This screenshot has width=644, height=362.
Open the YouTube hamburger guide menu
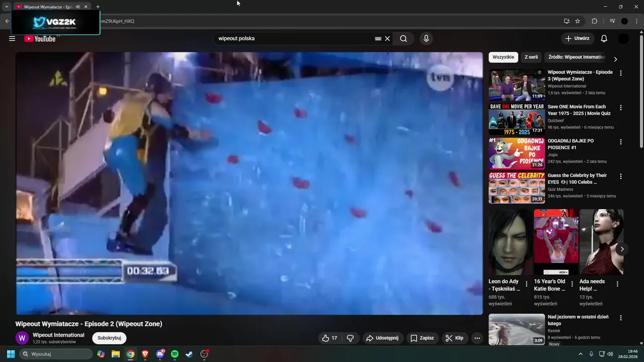(12, 39)
